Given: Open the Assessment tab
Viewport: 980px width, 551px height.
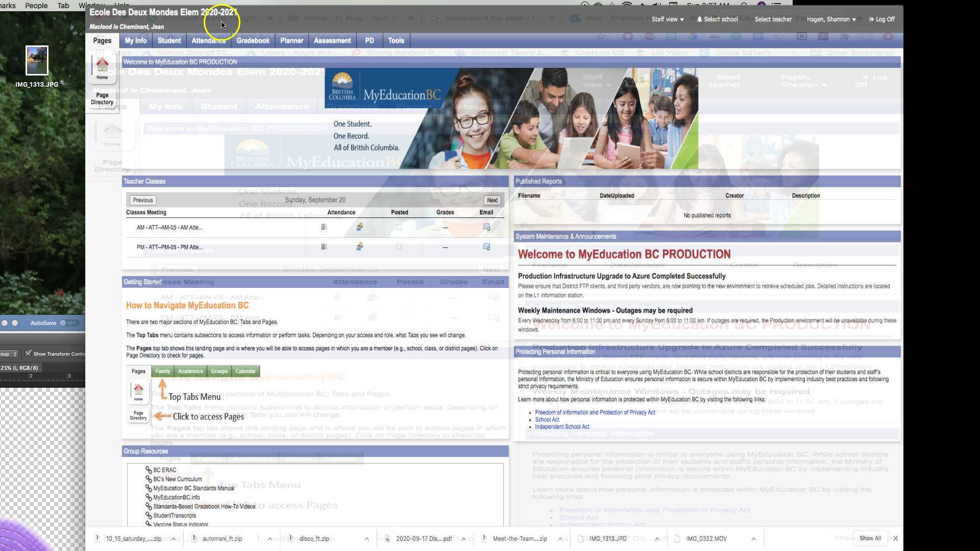Looking at the screenshot, I should (x=332, y=40).
